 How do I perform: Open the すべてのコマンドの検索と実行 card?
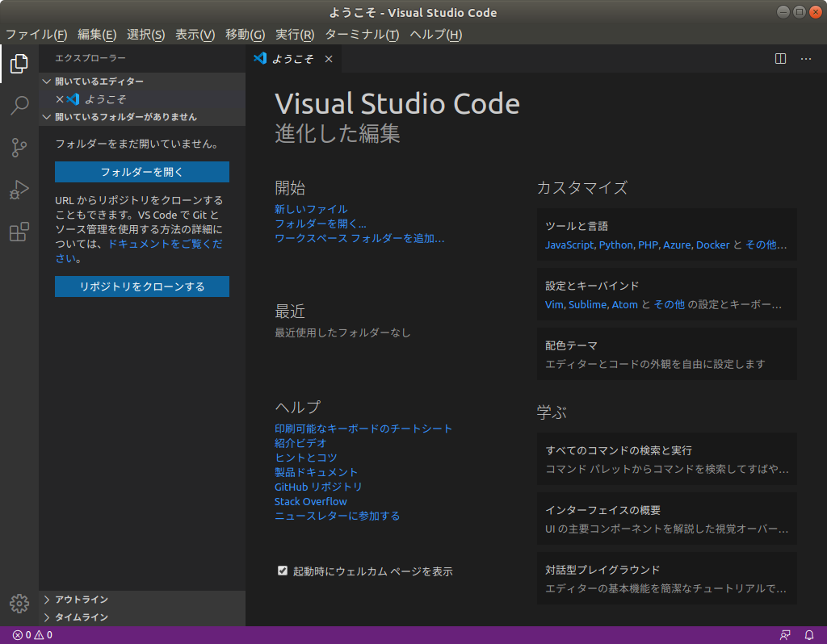(666, 459)
